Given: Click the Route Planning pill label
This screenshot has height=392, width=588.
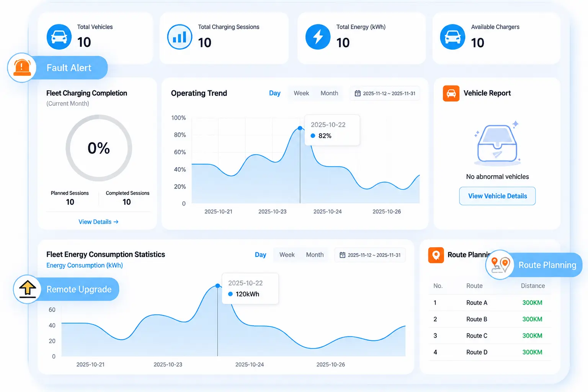Looking at the screenshot, I should click(547, 265).
